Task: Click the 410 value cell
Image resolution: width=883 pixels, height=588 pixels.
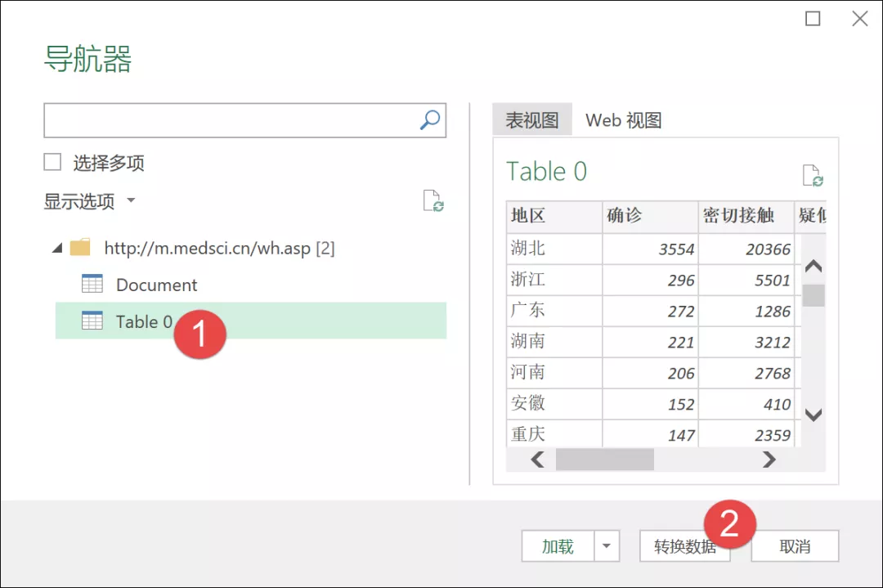Action: click(746, 403)
